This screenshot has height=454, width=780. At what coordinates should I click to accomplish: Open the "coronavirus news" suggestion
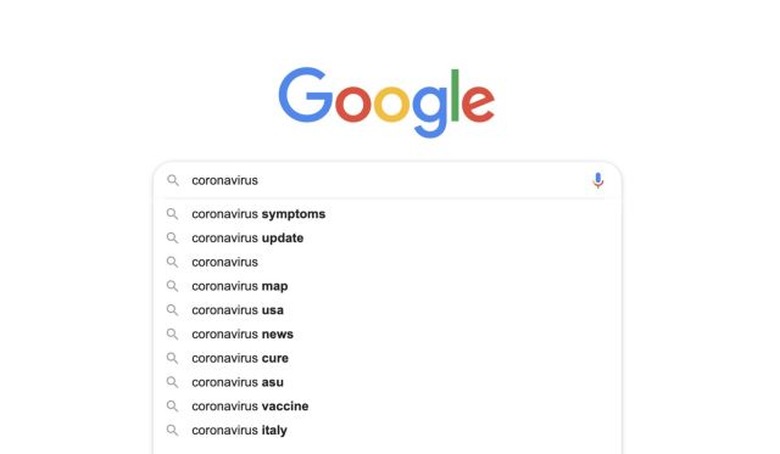[242, 334]
